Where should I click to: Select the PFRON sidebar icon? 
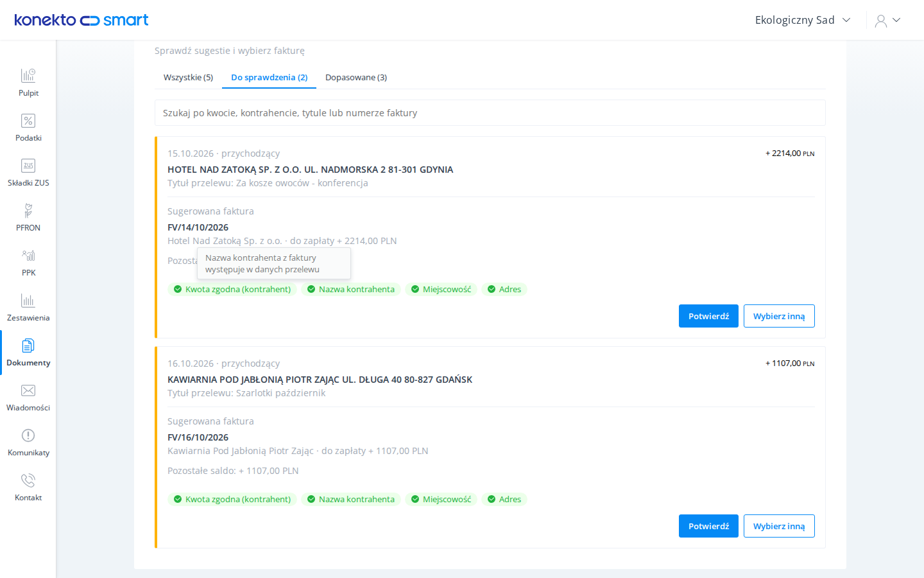[x=28, y=211]
